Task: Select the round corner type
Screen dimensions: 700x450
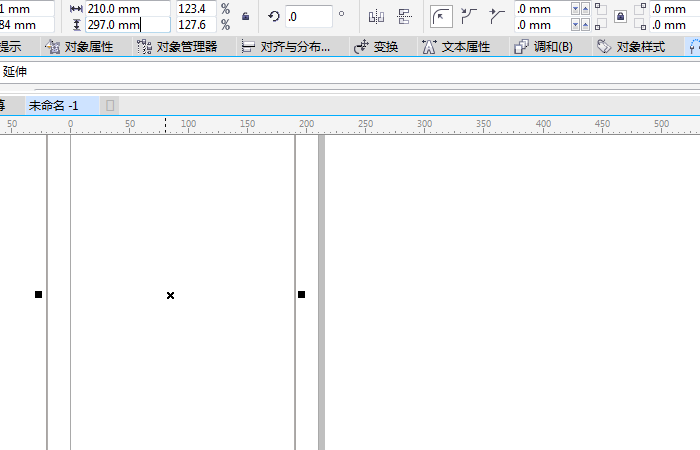Action: [441, 17]
